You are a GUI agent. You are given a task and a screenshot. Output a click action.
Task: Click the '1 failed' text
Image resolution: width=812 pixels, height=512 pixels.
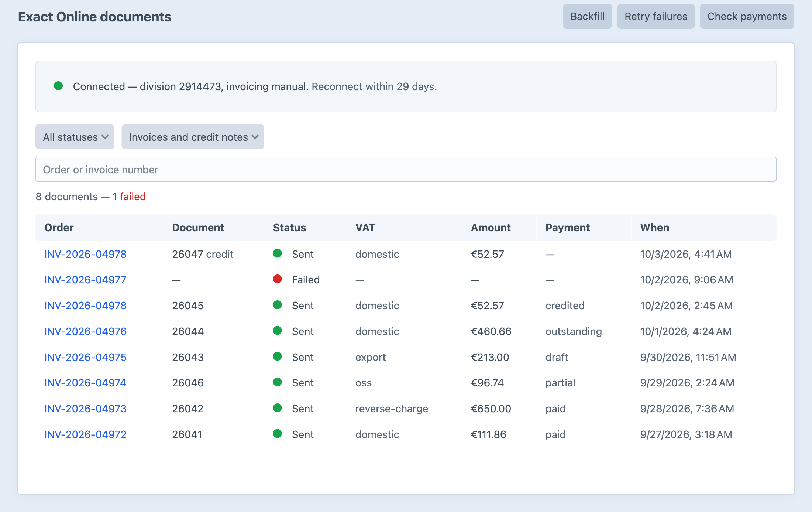pyautogui.click(x=129, y=197)
